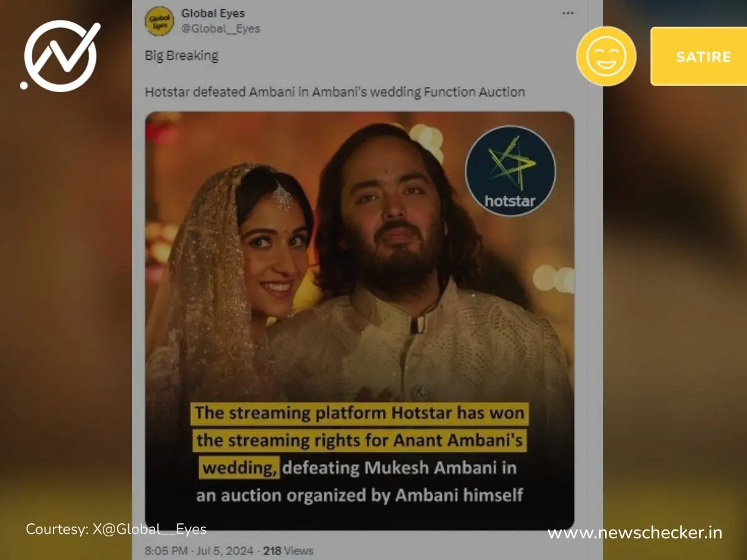This screenshot has width=747, height=560.
Task: Click the Jul 5, 2024 date
Action: coord(225,551)
